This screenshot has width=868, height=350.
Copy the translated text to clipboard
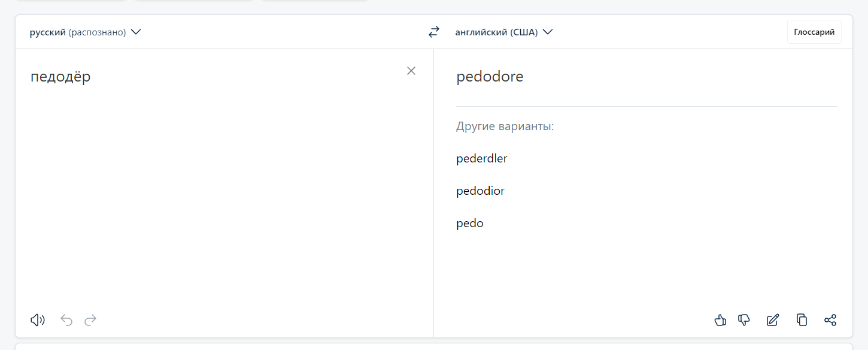click(x=802, y=320)
